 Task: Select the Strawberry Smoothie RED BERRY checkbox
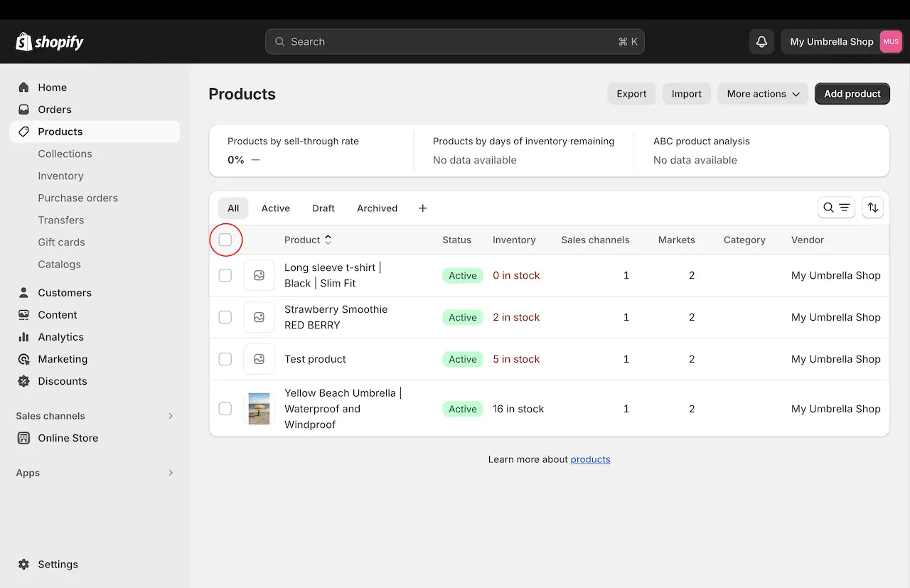coord(225,317)
